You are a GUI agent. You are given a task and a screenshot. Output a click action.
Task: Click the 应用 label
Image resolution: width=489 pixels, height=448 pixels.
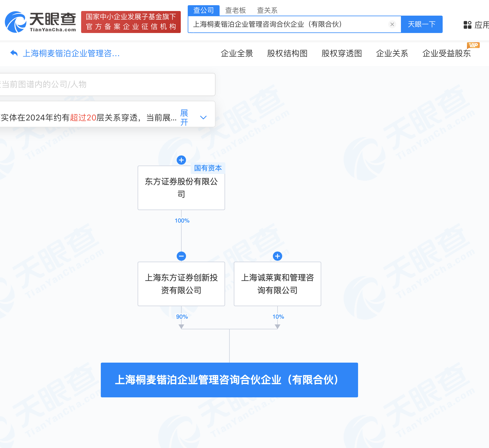coord(481,25)
